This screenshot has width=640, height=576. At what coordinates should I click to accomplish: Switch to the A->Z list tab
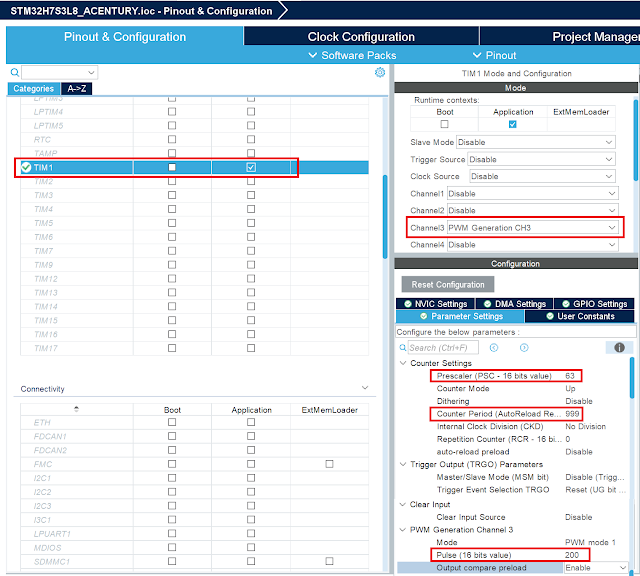pyautogui.click(x=77, y=89)
